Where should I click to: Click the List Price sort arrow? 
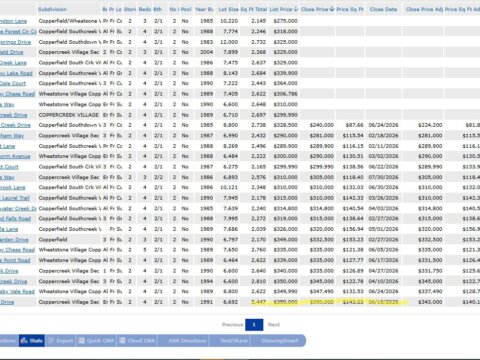(296, 9)
